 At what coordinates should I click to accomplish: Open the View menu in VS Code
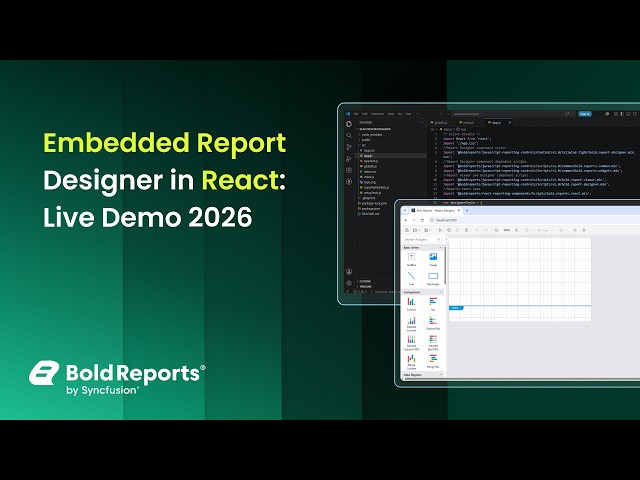point(391,114)
